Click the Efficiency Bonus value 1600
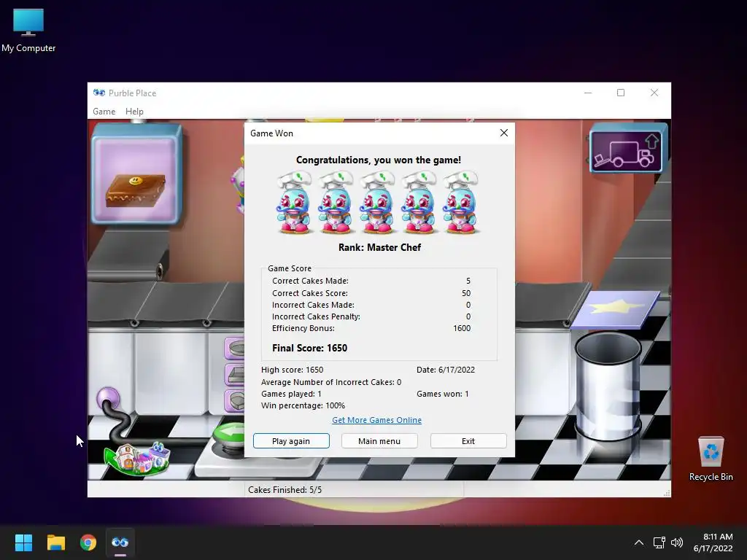Screen dimensions: 747x560 (x=462, y=328)
